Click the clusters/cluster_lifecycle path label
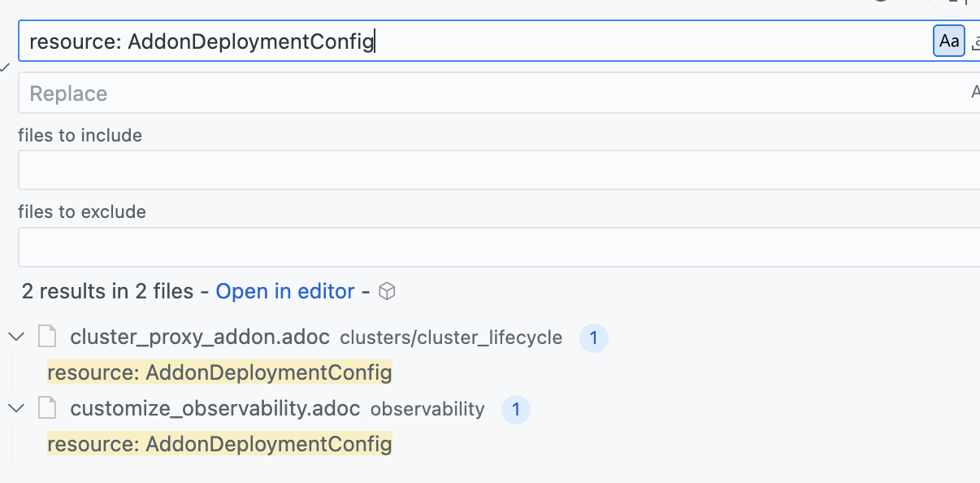Viewport: 980px width, 483px height. [x=451, y=337]
